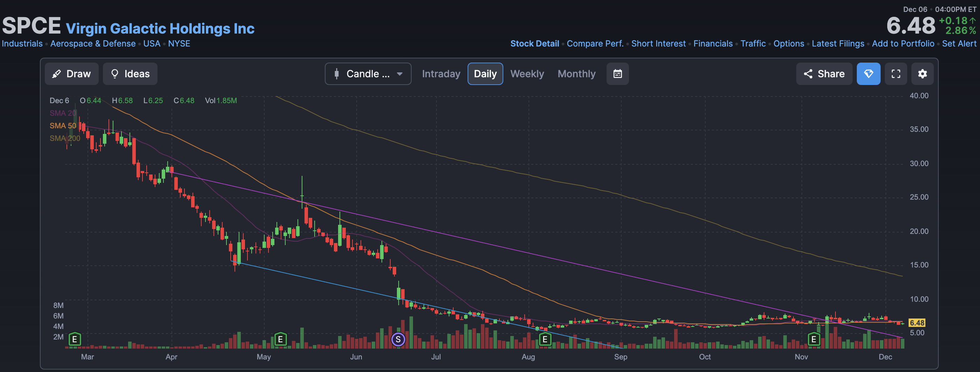Select the SMA 50 indicator label
The image size is (980, 372).
pos(63,126)
